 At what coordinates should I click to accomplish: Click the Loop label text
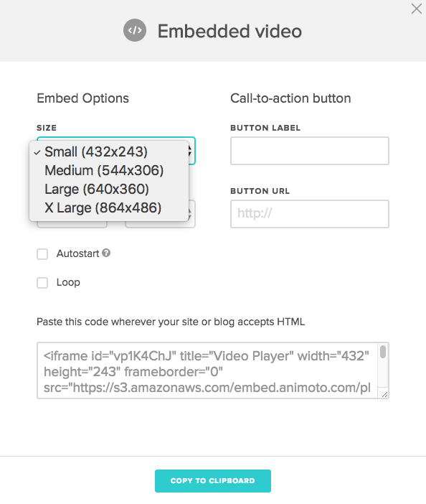(x=68, y=283)
